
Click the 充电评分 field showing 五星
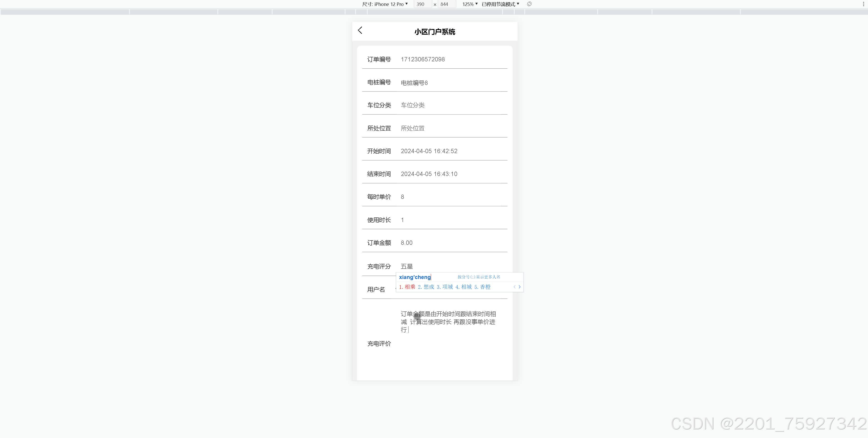[x=451, y=266]
